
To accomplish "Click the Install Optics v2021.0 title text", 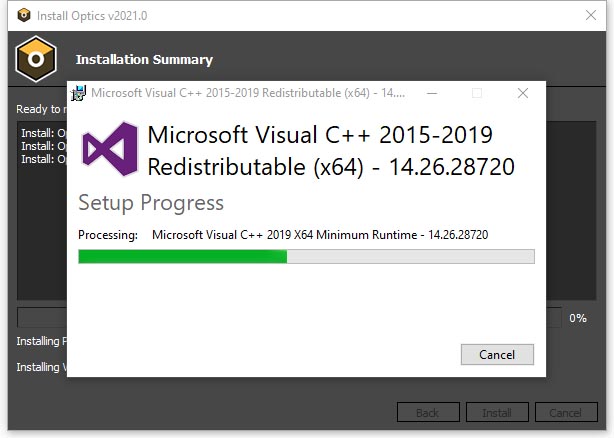I will 92,16.
